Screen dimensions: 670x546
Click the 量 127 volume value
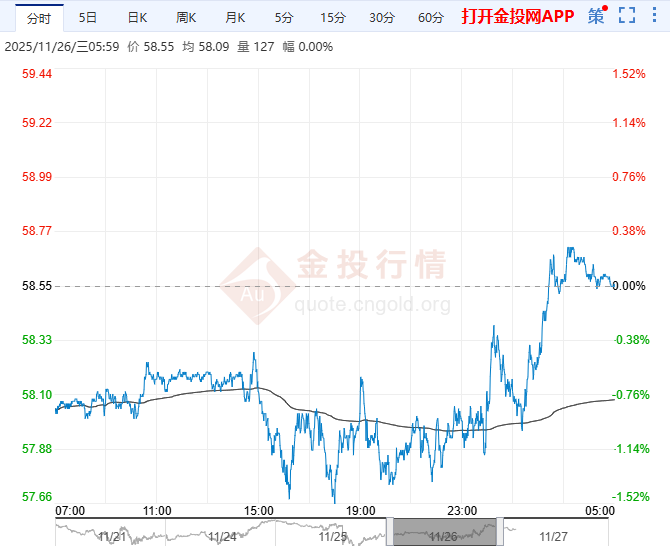(x=256, y=46)
